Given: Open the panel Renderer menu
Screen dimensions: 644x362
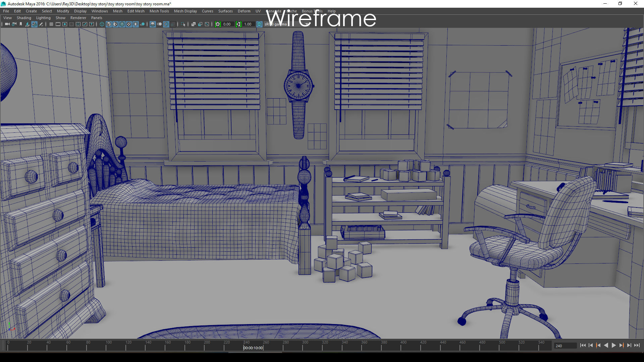Looking at the screenshot, I should pos(78,18).
